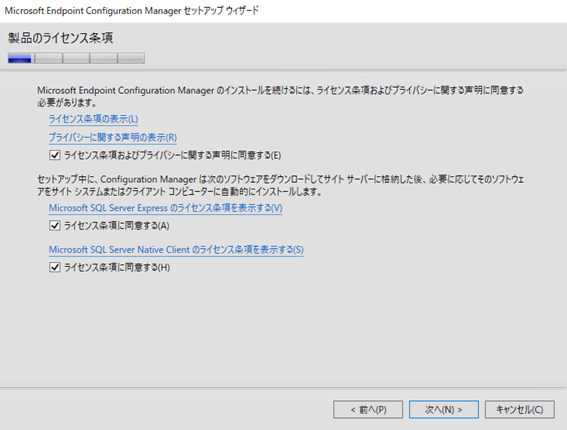Click the 製品のライセンス条項 page heading
The image size is (567, 430).
point(61,38)
